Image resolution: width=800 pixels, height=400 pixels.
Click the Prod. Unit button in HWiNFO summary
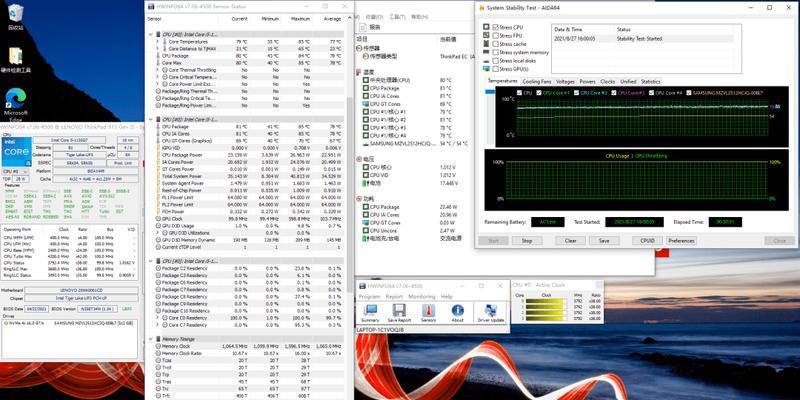(x=122, y=163)
